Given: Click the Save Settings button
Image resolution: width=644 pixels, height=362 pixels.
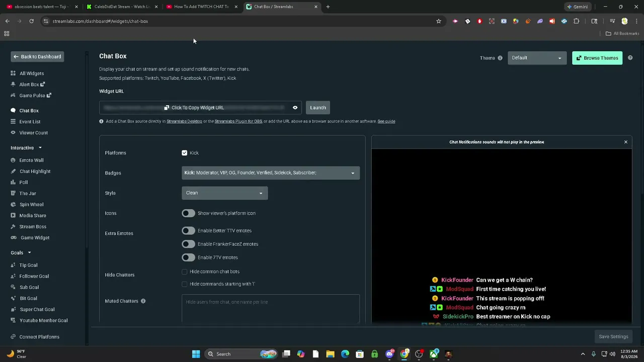Looking at the screenshot, I should pos(613,336).
